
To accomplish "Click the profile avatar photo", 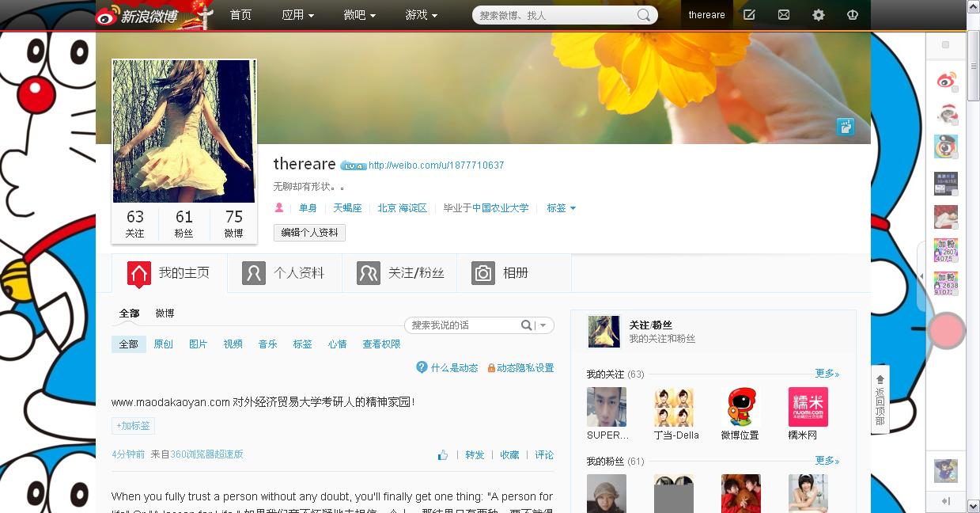I will coord(184,131).
